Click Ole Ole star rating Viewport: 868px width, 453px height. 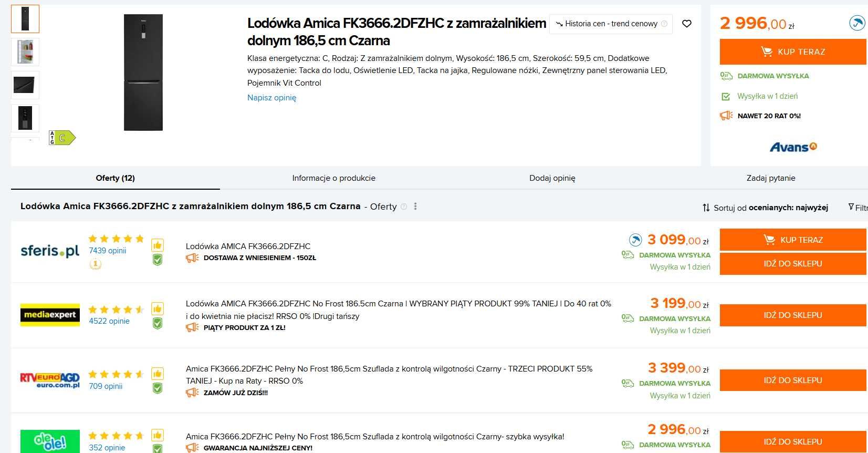coord(116,436)
